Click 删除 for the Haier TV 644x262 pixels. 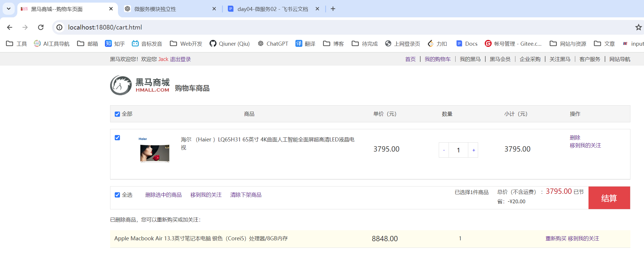575,138
